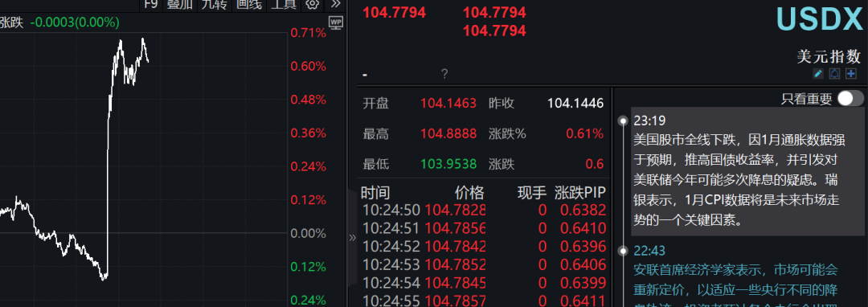Open the 九转 indicator menu
The width and height of the screenshot is (868, 307).
214,5
